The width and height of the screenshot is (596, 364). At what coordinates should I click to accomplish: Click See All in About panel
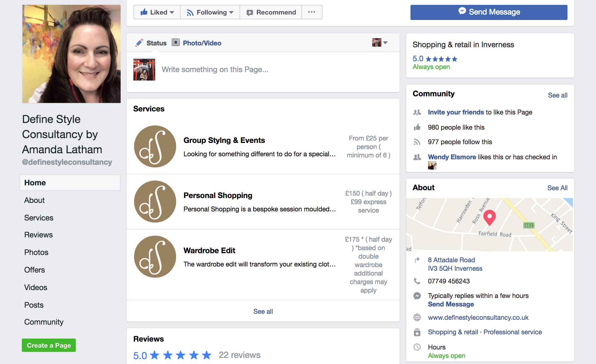pos(557,188)
